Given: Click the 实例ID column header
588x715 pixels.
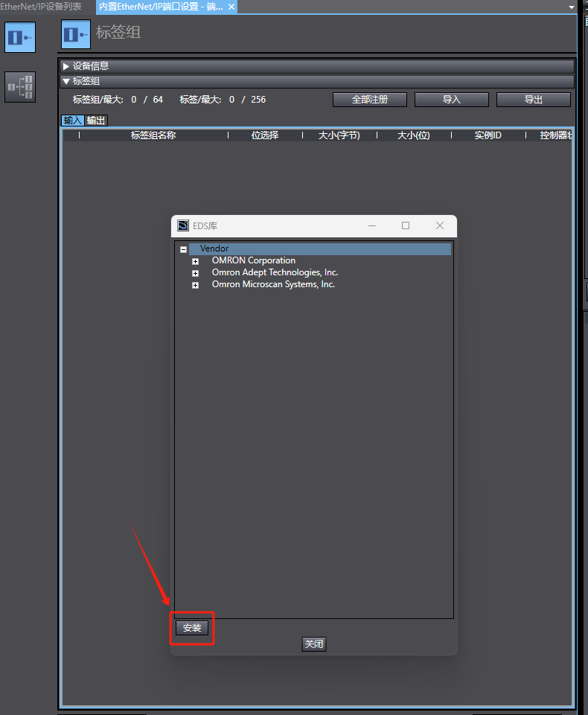Looking at the screenshot, I should [488, 135].
